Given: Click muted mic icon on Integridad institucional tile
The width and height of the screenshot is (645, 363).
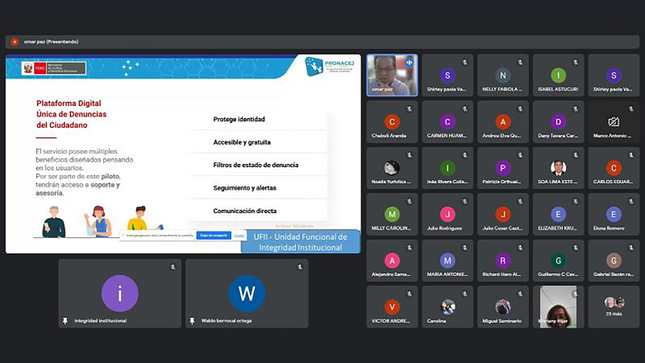Looking at the screenshot, I should pos(173,267).
